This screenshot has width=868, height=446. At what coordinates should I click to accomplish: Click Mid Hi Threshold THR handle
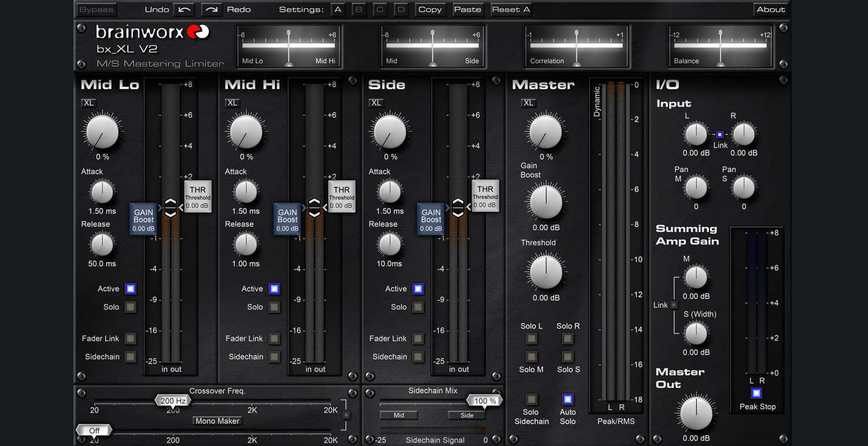341,197
